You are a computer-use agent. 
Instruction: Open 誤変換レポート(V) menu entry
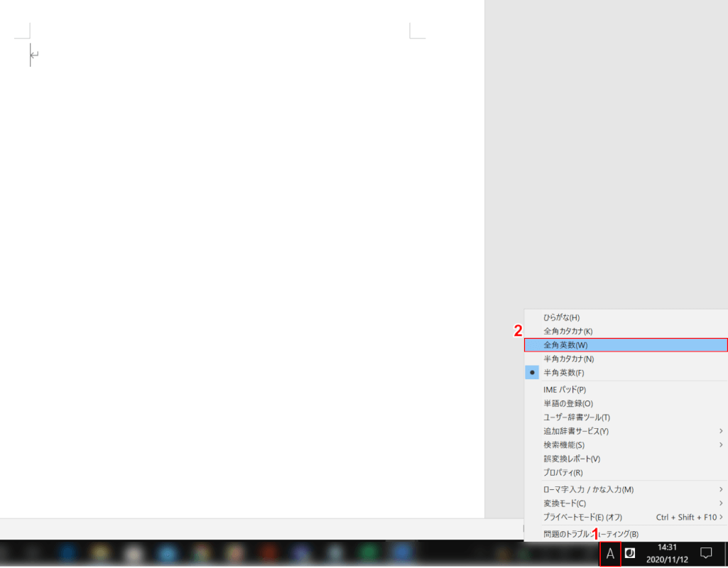(x=572, y=459)
